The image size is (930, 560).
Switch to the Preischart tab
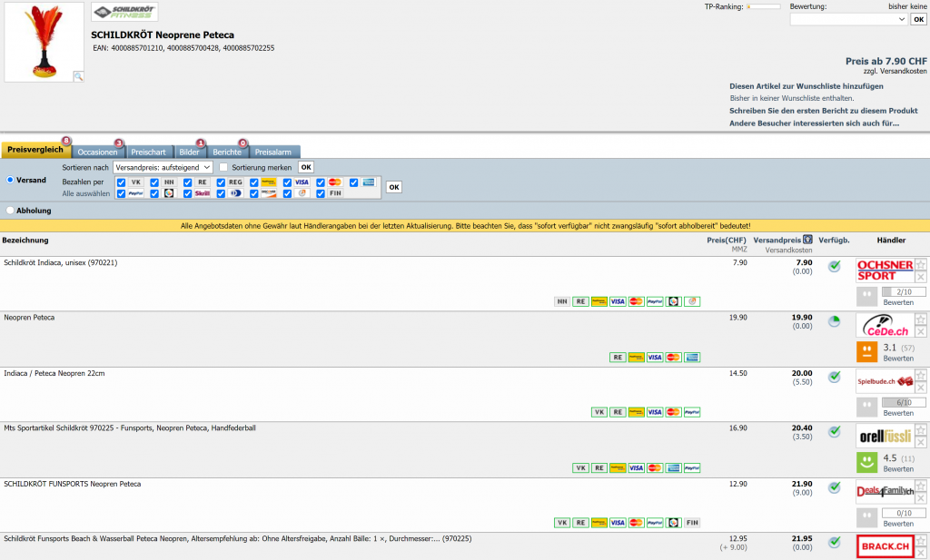pyautogui.click(x=148, y=152)
